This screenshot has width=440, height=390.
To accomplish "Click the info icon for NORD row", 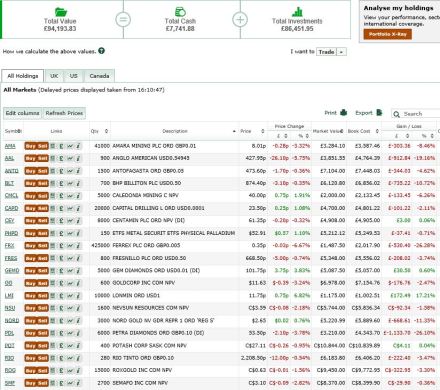I will [x=78, y=321].
